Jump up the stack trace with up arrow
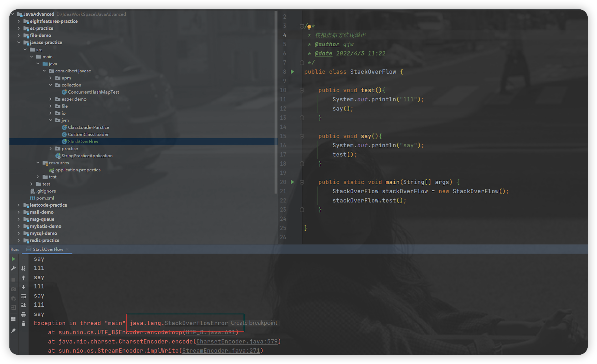 point(24,278)
